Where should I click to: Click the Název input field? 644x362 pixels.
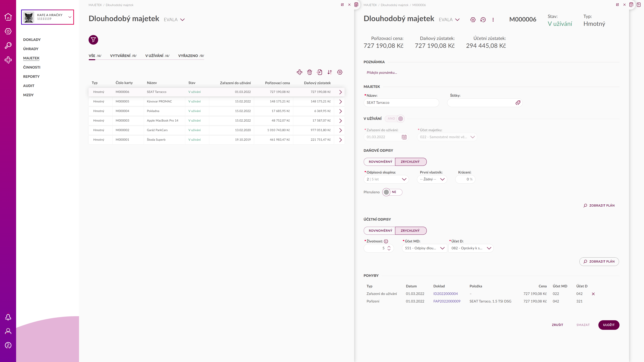[401, 103]
